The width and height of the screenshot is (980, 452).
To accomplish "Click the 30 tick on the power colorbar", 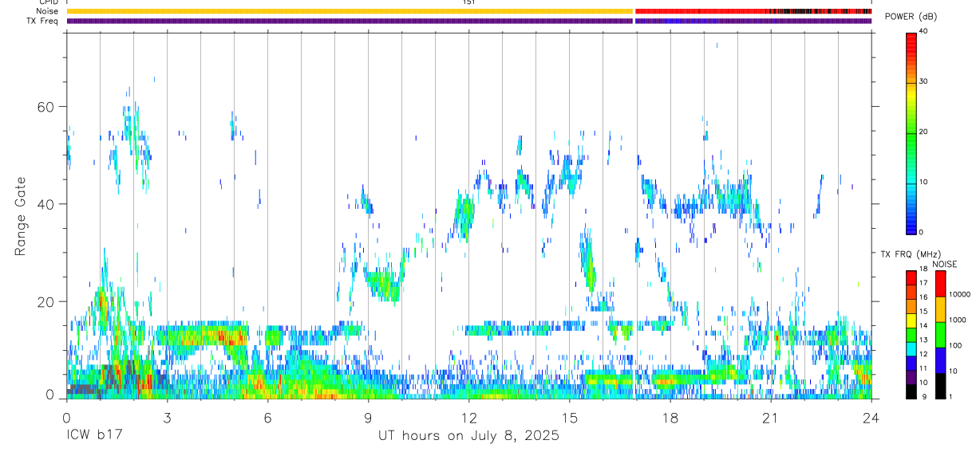I will 923,81.
